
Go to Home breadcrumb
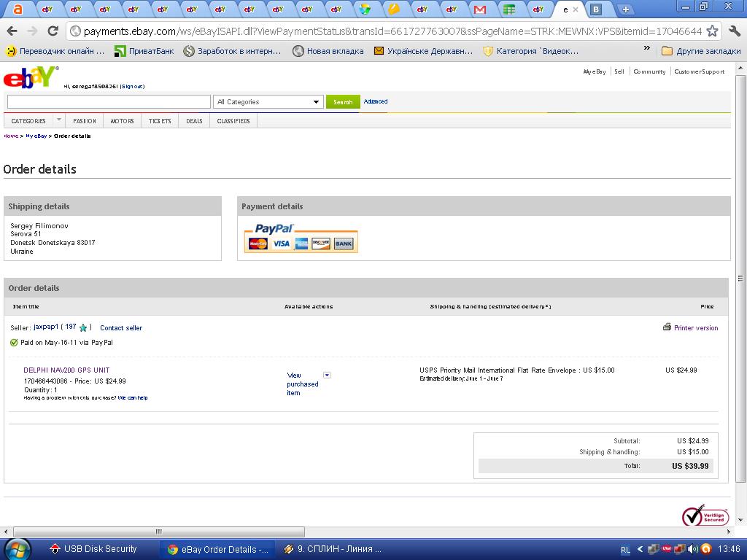[11, 136]
